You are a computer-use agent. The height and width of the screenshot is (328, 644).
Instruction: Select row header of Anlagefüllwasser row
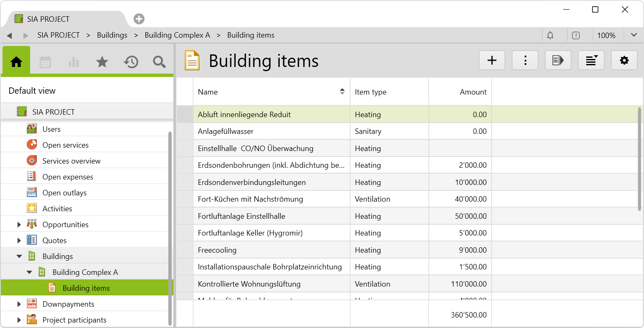click(x=185, y=131)
